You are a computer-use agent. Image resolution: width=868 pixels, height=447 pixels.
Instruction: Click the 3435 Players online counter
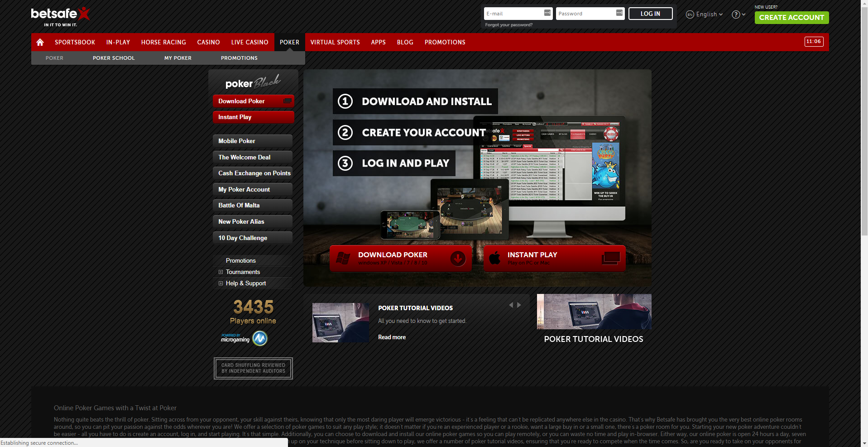(x=253, y=312)
